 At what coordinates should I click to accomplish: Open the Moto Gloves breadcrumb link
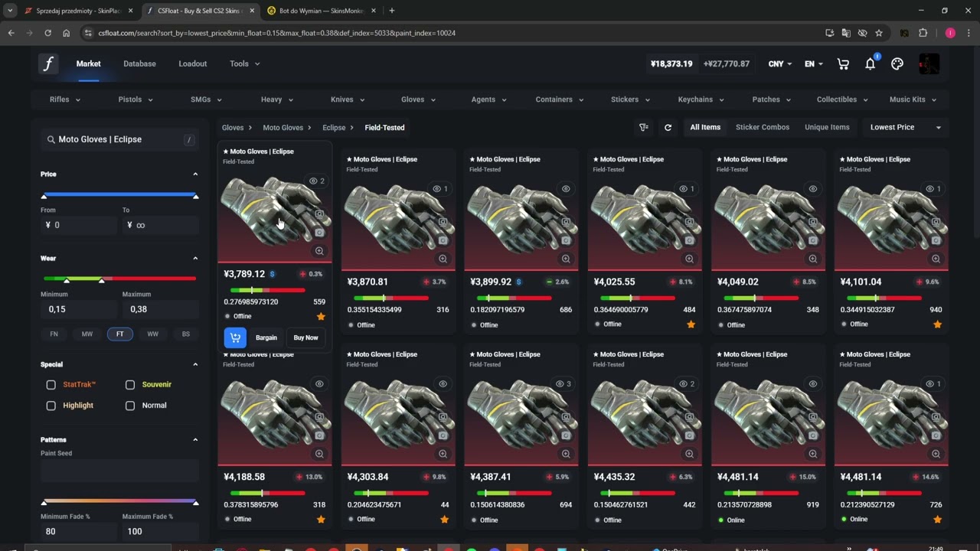click(283, 128)
